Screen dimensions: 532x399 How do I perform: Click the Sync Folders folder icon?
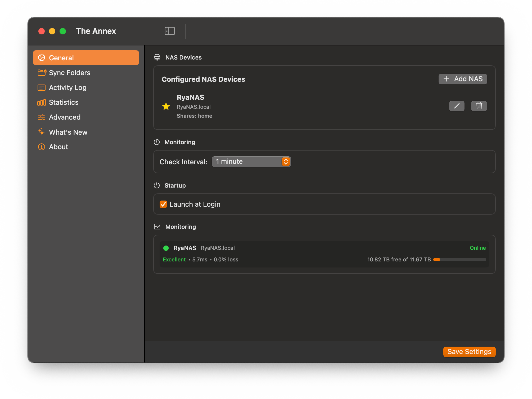(x=42, y=72)
